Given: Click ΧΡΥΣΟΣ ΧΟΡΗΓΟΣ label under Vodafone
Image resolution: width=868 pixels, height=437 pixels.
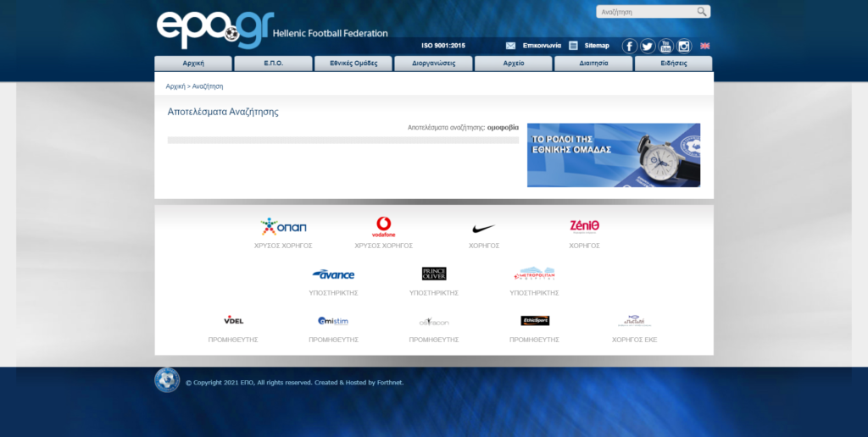Looking at the screenshot, I should [x=384, y=246].
